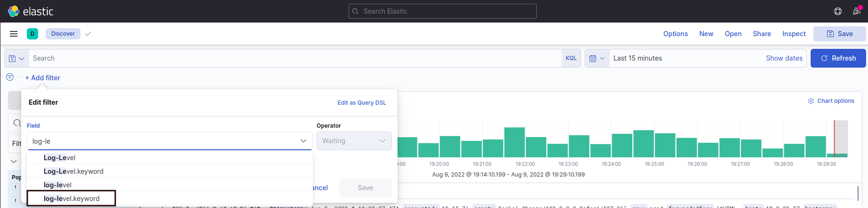Expand the Discover breadcrumb chevron
Screen dimensions: 868x208
click(88, 34)
